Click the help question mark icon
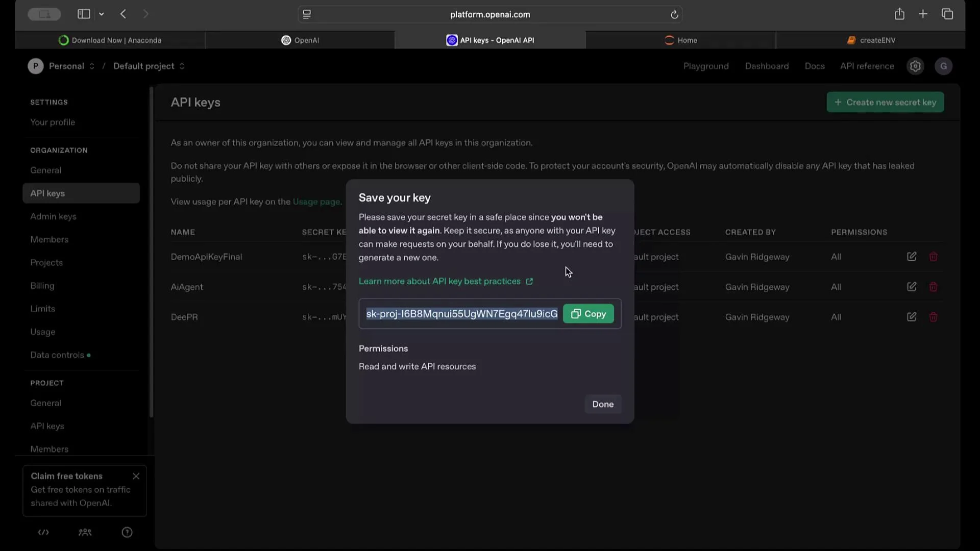Screen dimensions: 980x551 127,533
